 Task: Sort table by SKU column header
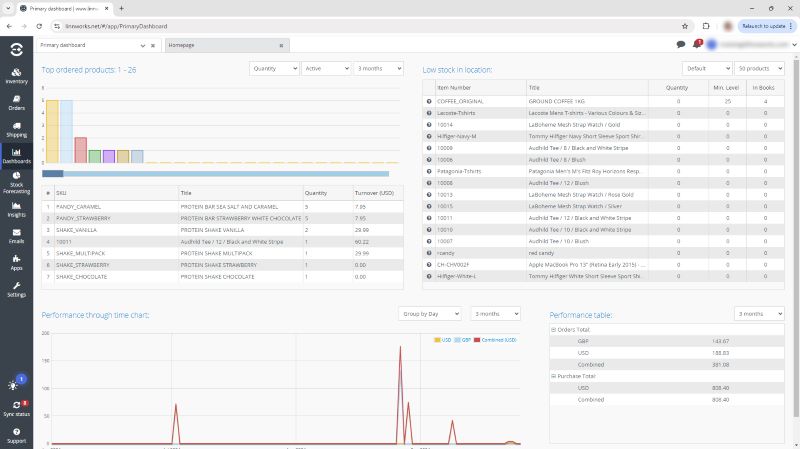[116, 193]
